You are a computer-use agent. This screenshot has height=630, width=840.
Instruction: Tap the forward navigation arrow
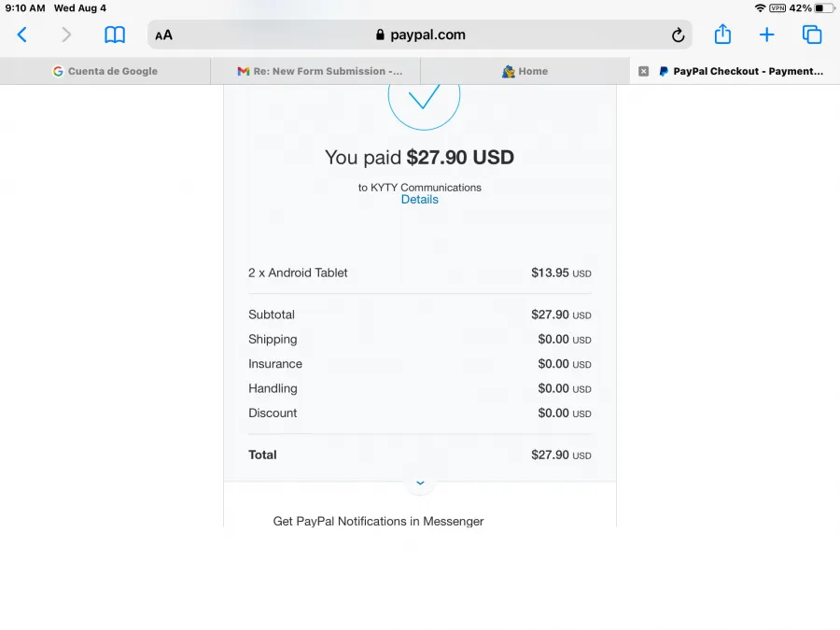coord(66,35)
